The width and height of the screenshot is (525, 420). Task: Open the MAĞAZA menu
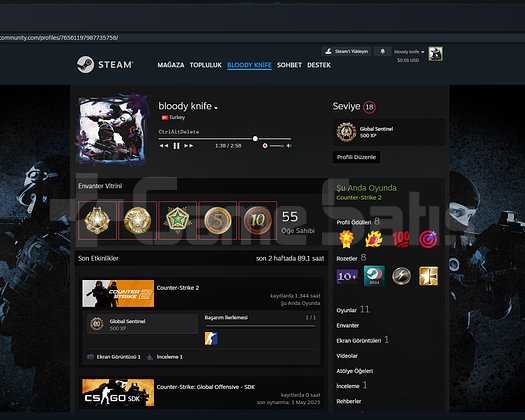click(x=171, y=65)
